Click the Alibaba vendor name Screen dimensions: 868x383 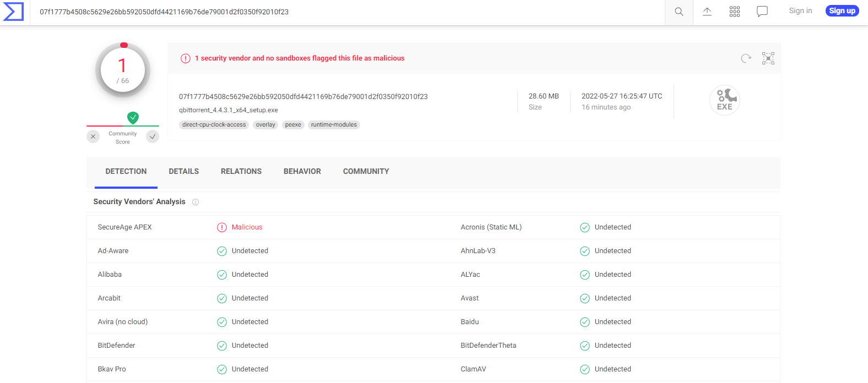click(110, 275)
